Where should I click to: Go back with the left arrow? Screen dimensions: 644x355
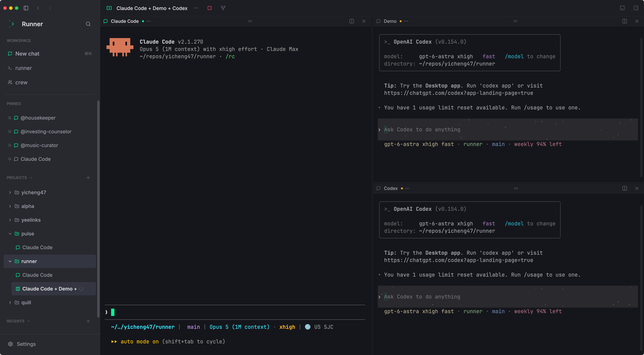tap(38, 8)
